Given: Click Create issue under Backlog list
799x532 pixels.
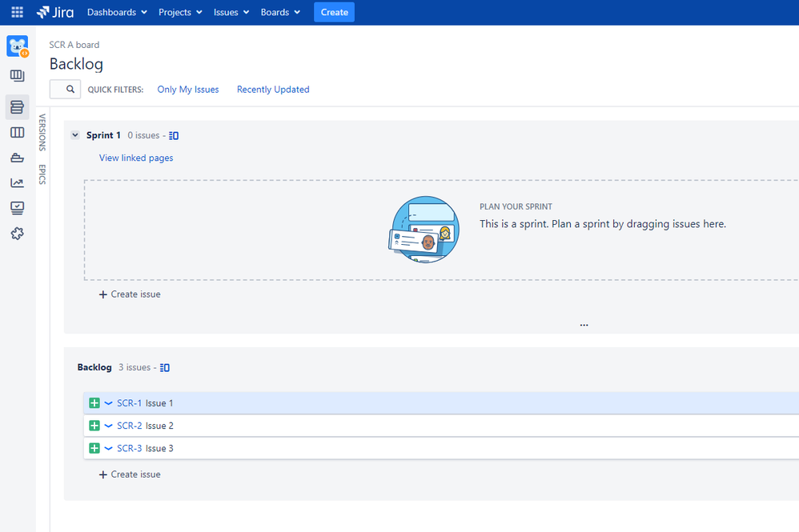Looking at the screenshot, I should point(130,474).
